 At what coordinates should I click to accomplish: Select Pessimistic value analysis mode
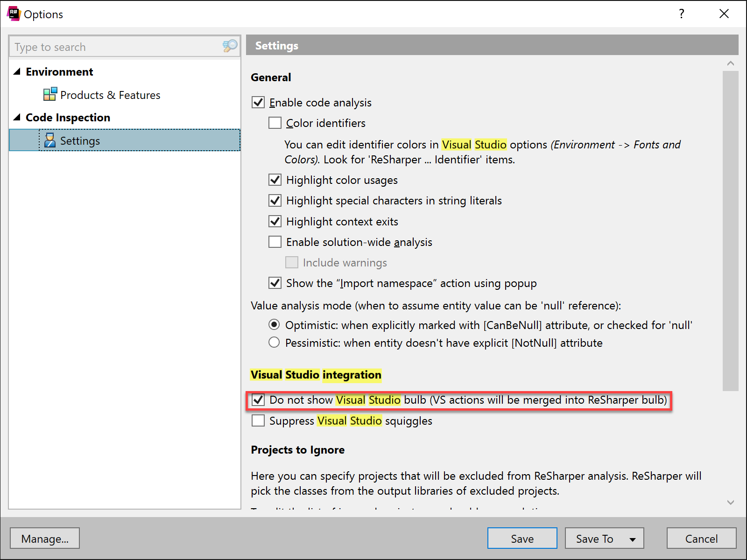pos(274,343)
